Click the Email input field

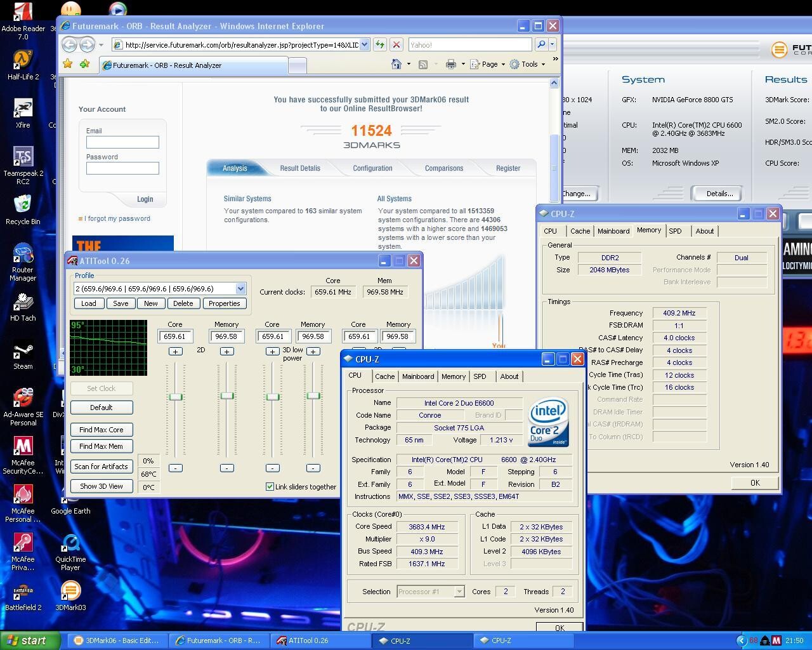[x=122, y=142]
